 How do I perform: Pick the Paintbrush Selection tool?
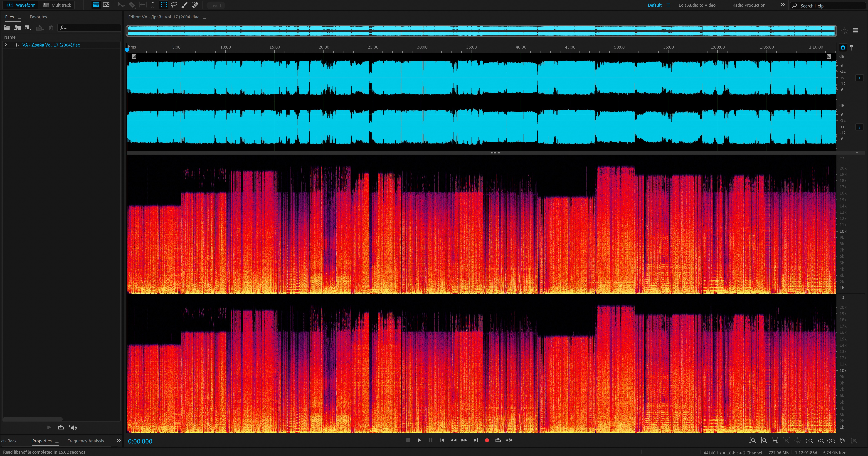point(185,5)
